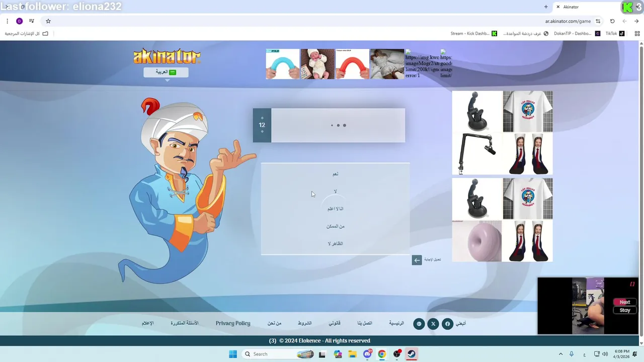
Task: Open the apps grid in bookmarks bar
Action: pyautogui.click(x=637, y=34)
